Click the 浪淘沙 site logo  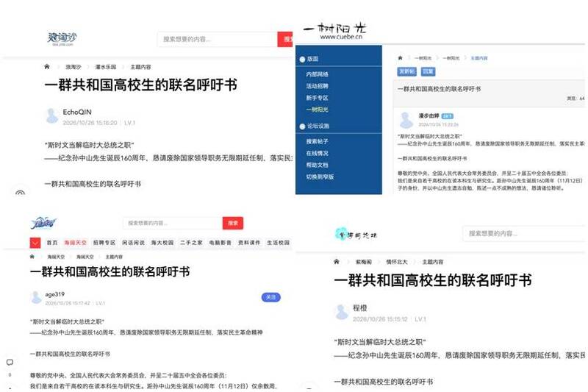(62, 39)
